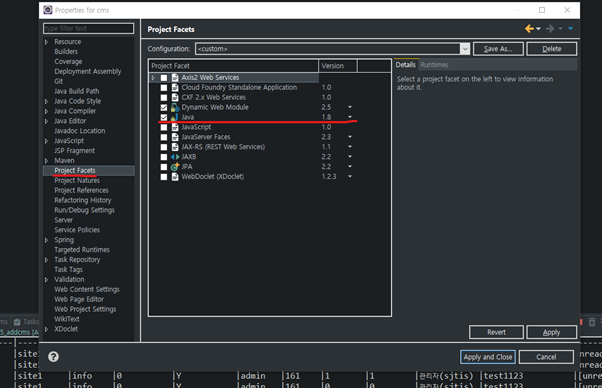Click the type filter text field
602x388 pixels.
[x=89, y=28]
